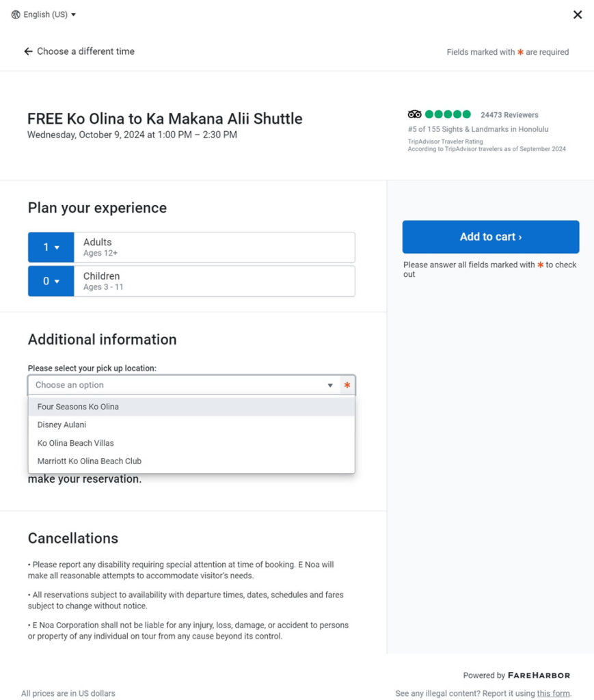Select Four Seasons Ko Olina option

tap(78, 407)
